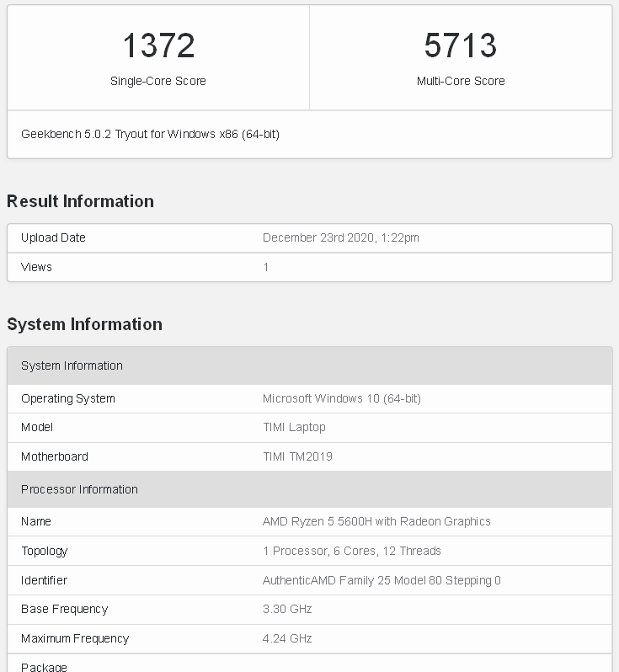
Task: Click the System Information section heading
Action: coord(84,324)
